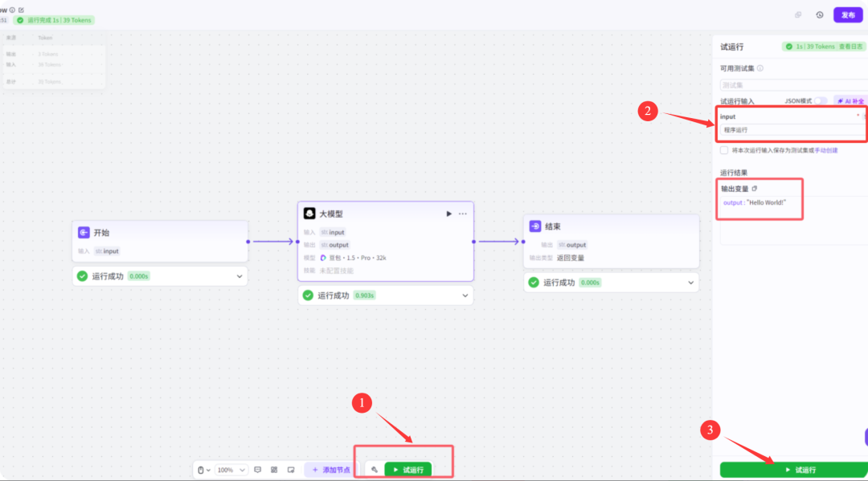The image size is (868, 481).
Task: Click the debug wrench icon beside 试运行
Action: point(375,470)
